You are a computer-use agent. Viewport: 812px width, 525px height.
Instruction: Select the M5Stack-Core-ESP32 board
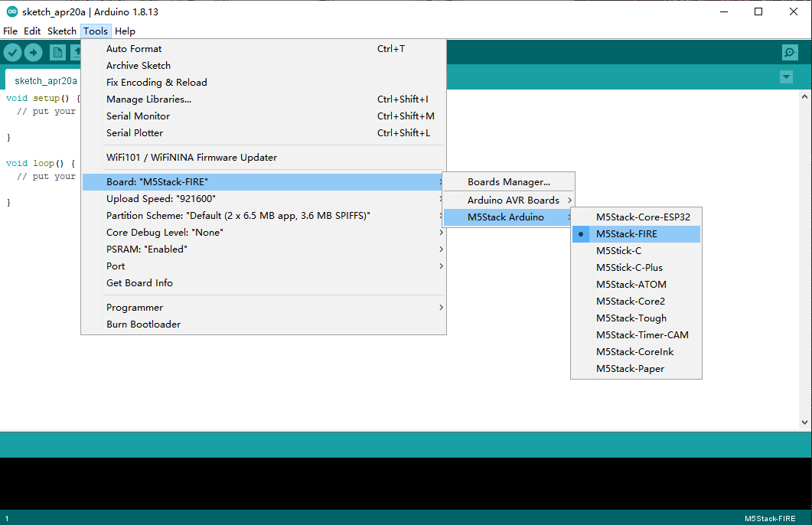(x=636, y=217)
